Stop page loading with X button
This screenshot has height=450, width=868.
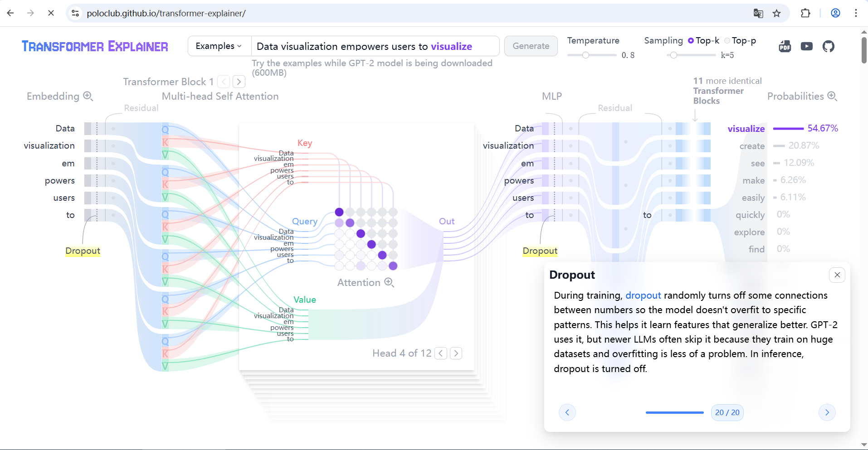[51, 13]
